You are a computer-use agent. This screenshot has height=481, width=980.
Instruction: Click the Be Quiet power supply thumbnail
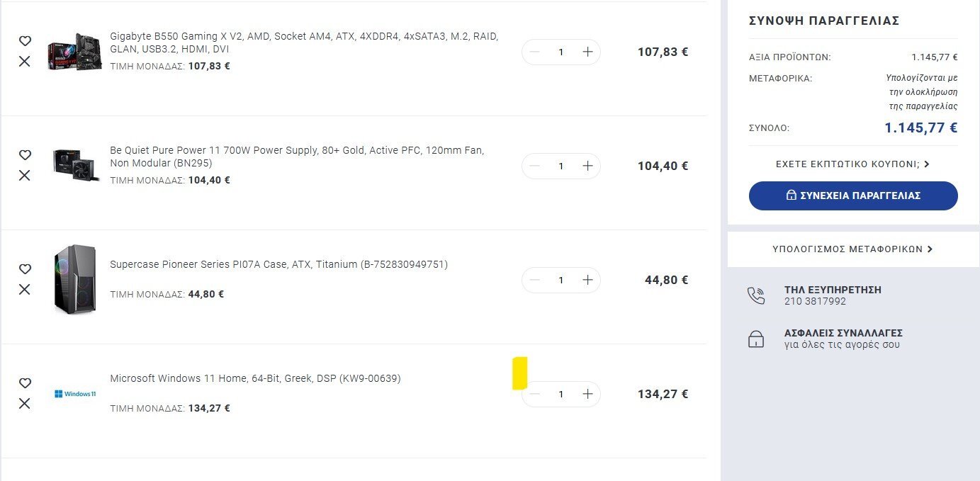pyautogui.click(x=75, y=165)
